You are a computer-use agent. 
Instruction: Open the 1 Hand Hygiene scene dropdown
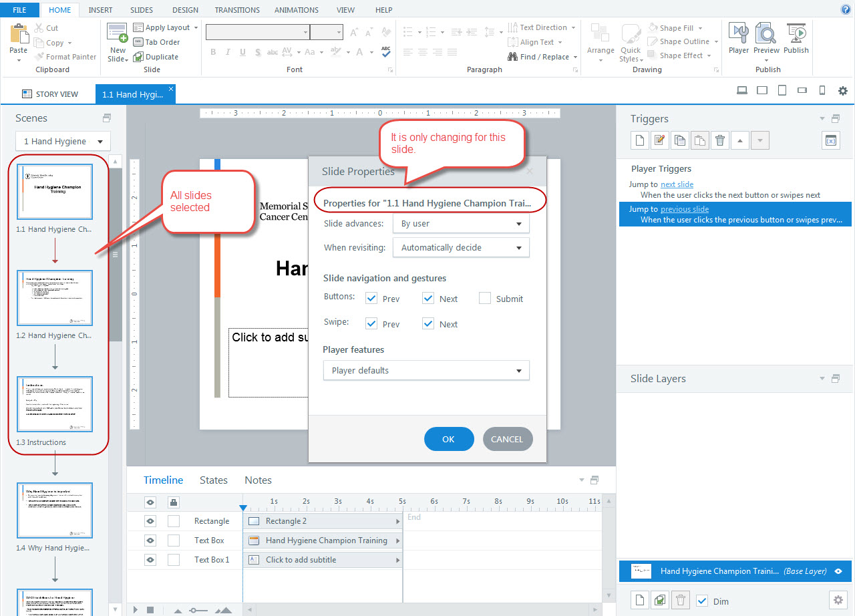pyautogui.click(x=63, y=141)
